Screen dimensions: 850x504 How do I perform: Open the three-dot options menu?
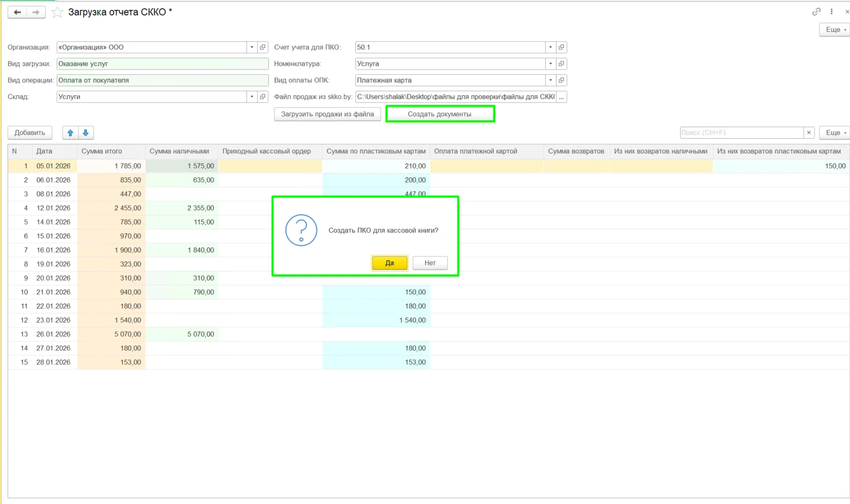[x=831, y=11]
